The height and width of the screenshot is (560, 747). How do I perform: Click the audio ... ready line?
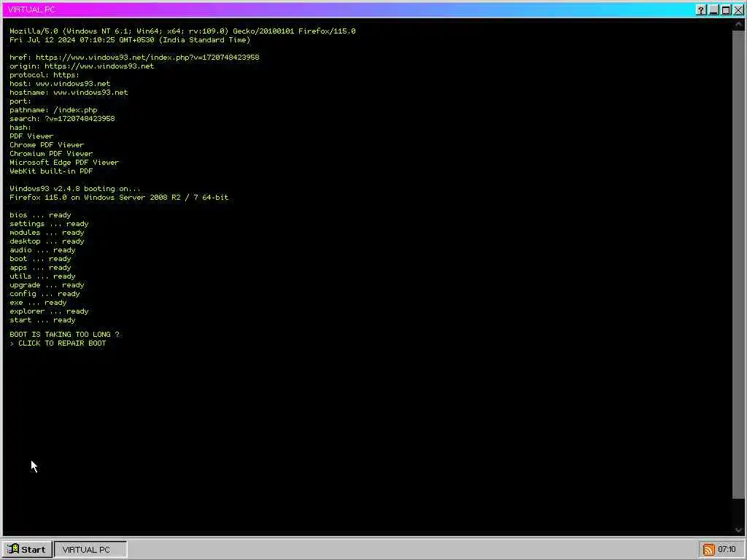(x=42, y=250)
